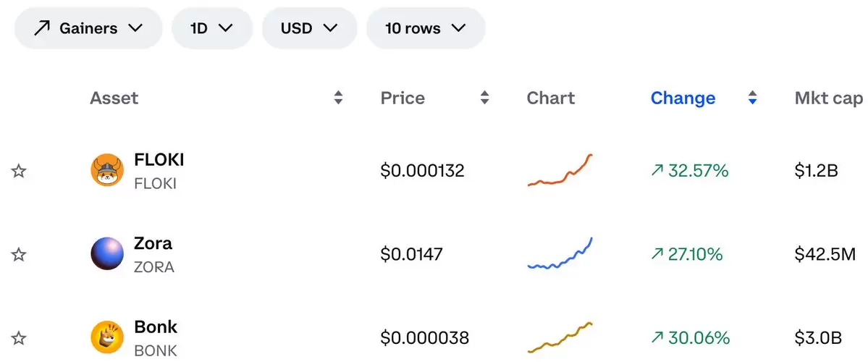The image size is (868, 362).
Task: Click the Bonk dog icon
Action: click(107, 337)
